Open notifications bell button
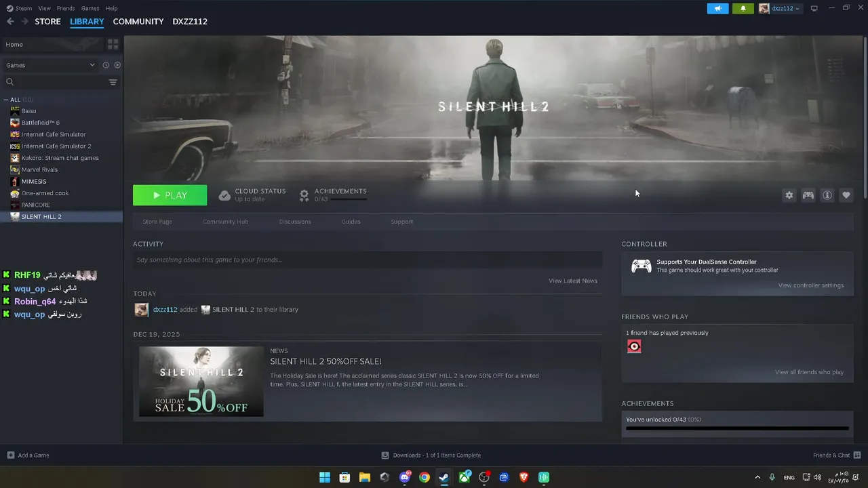The width and height of the screenshot is (868, 488). pos(743,8)
